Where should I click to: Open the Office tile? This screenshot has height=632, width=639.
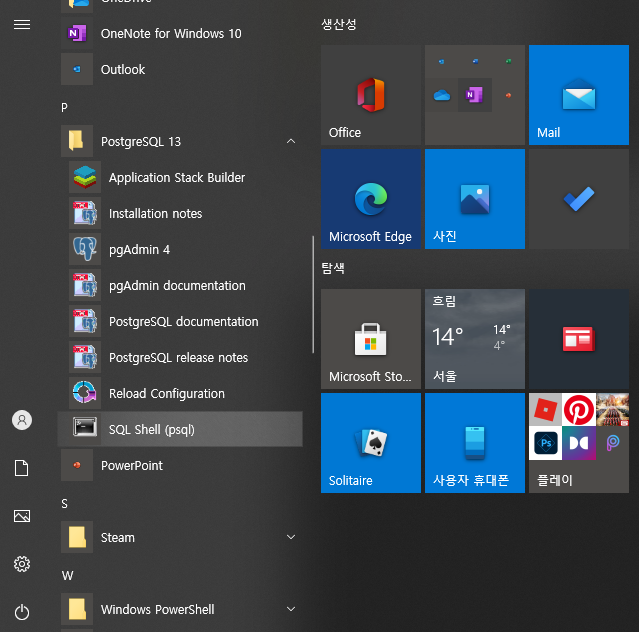coord(371,95)
